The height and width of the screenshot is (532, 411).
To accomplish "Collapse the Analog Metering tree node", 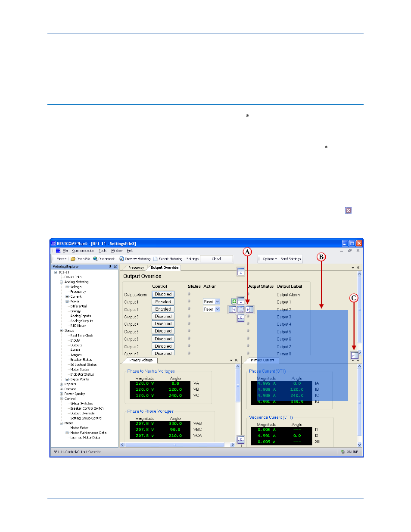I will [x=61, y=282].
